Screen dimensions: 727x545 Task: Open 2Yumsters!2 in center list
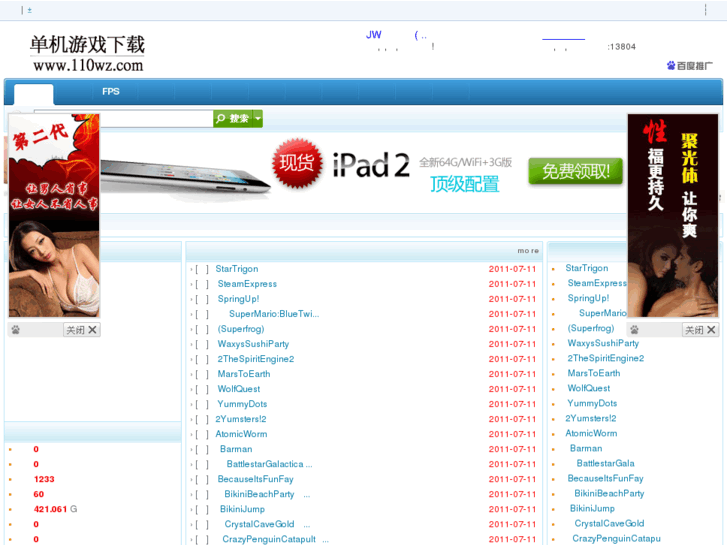coord(241,419)
